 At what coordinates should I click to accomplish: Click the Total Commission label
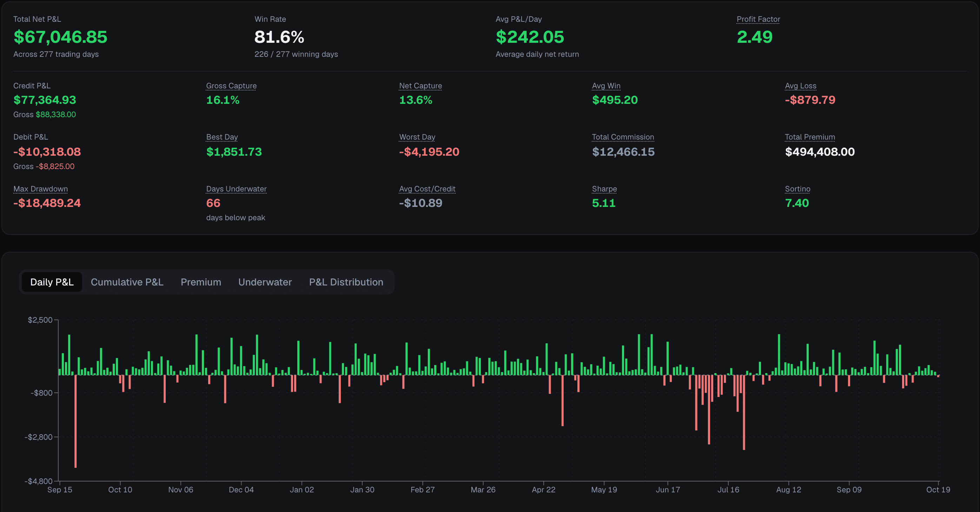[x=623, y=137]
